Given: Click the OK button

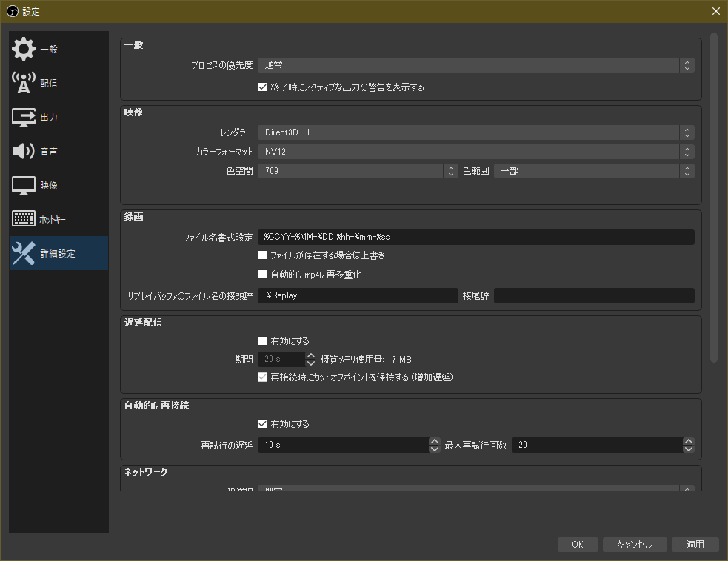Looking at the screenshot, I should click(578, 544).
